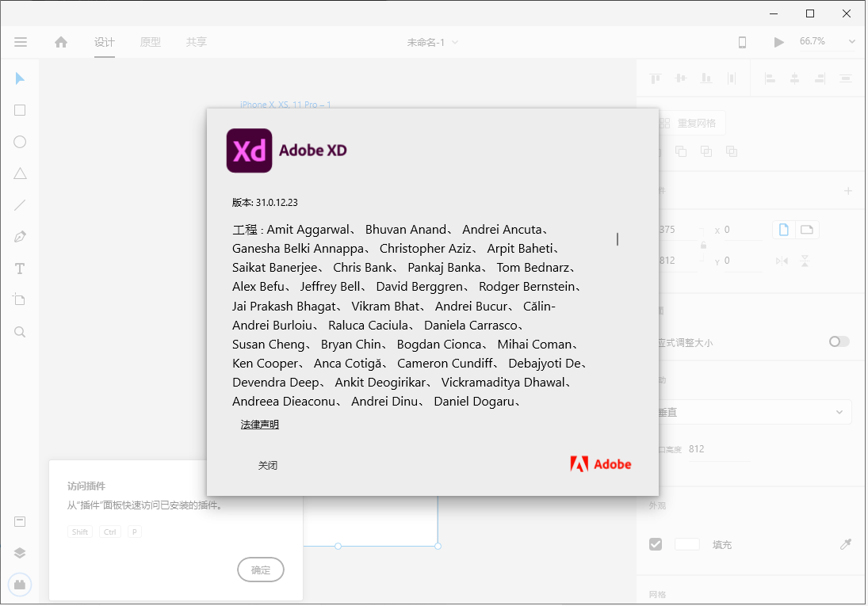This screenshot has width=868, height=606.
Task: Expand document title 未命名-1 dropdown
Action: [455, 42]
